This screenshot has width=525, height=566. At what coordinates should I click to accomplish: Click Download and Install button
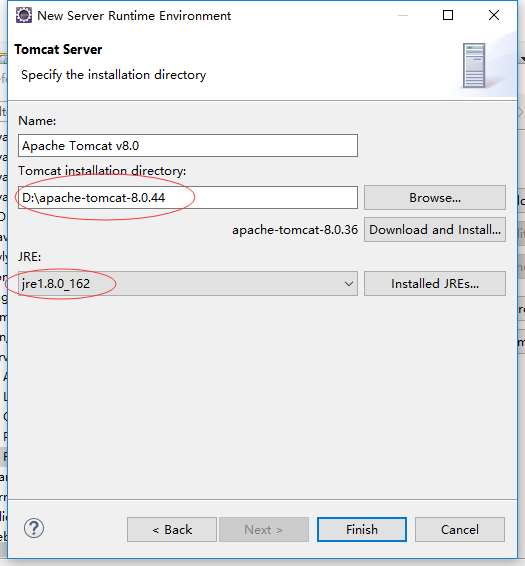[435, 230]
